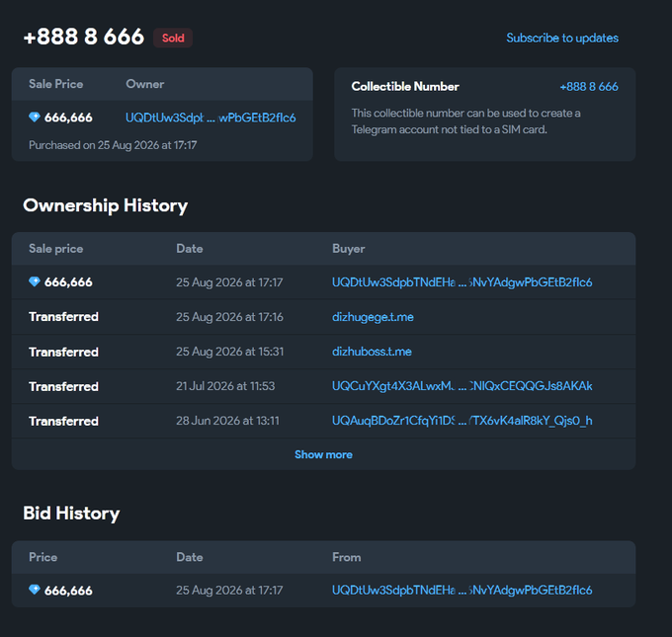Click Owner column header in Sale Price card
672x637 pixels.
[145, 84]
